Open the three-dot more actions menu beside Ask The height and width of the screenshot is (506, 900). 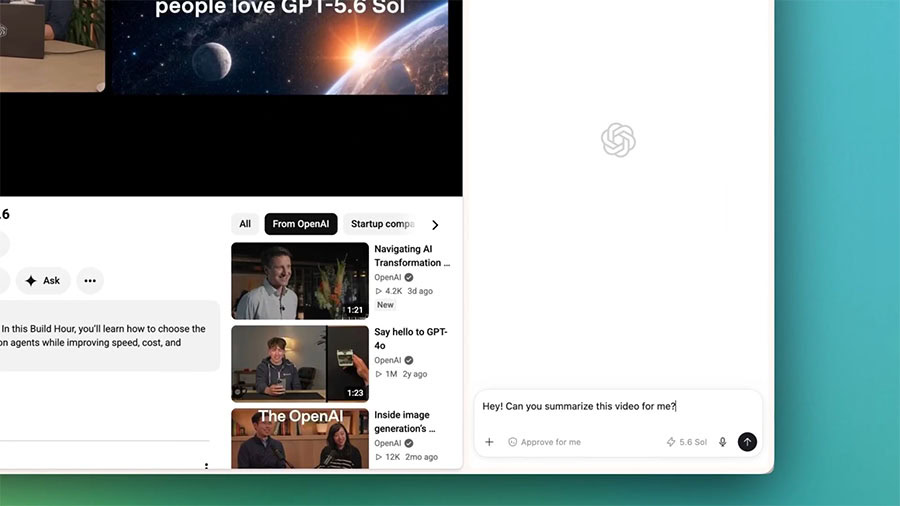pyautogui.click(x=90, y=281)
